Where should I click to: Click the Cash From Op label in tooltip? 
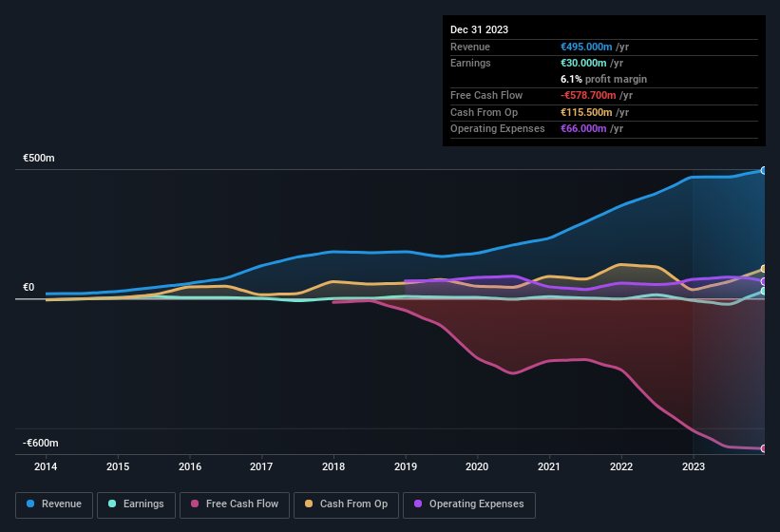point(484,112)
